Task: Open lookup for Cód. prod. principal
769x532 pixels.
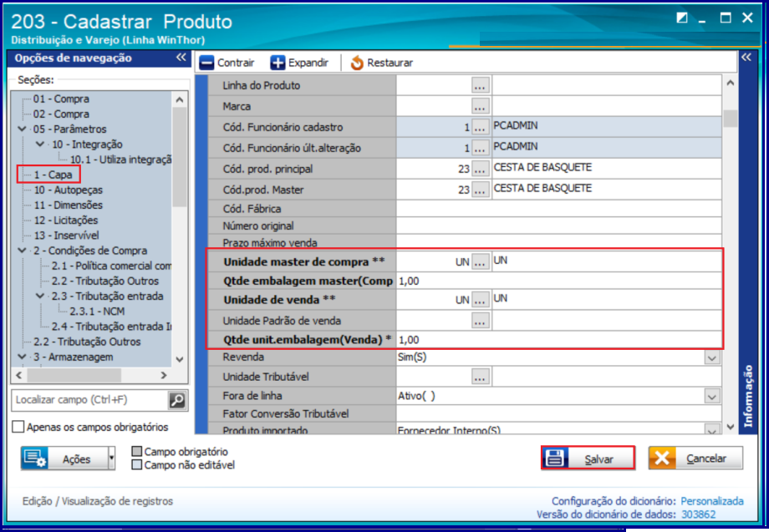Action: [x=480, y=169]
